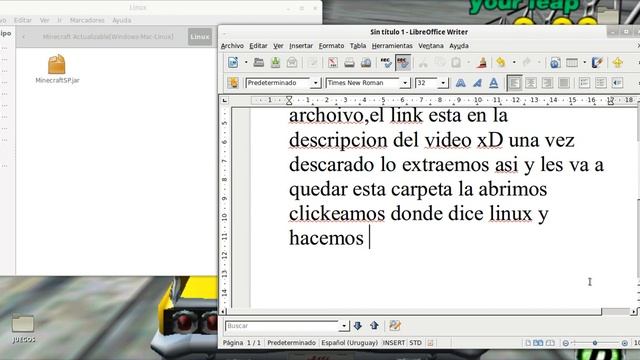Toggle bulleted list icon
The height and width of the screenshot is (360, 640).
point(600,83)
